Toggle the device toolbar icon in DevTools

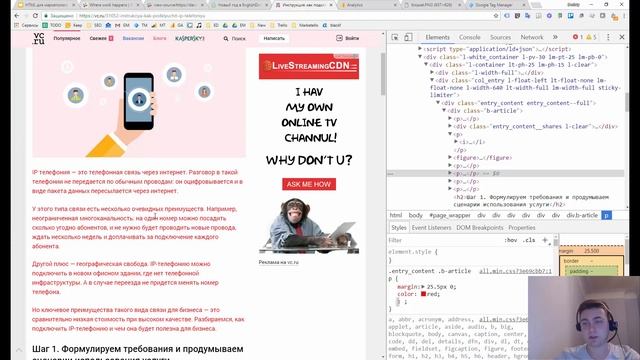coord(408,37)
